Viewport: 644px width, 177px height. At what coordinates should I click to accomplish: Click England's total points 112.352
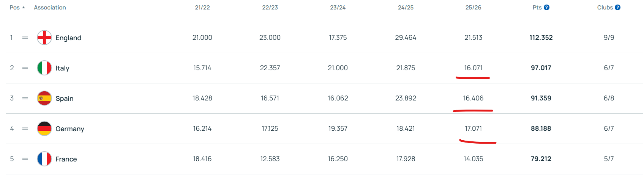coord(541,38)
